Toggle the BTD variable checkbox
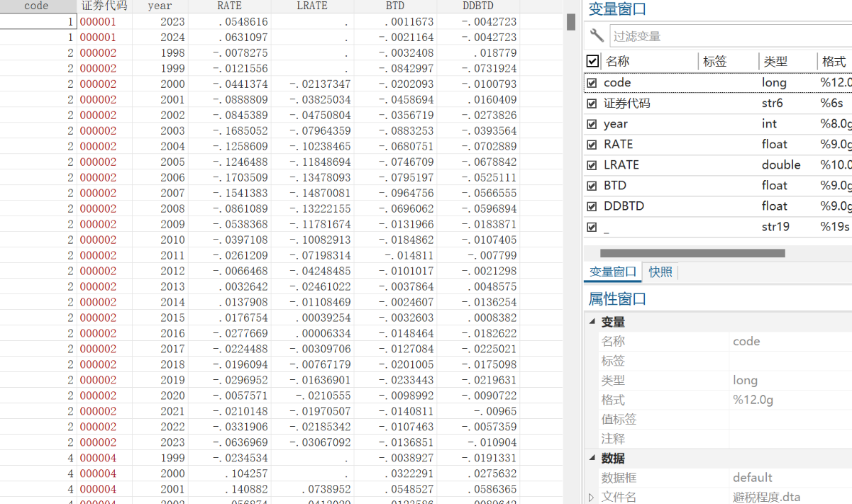Viewport: 852px width, 504px height. point(592,186)
